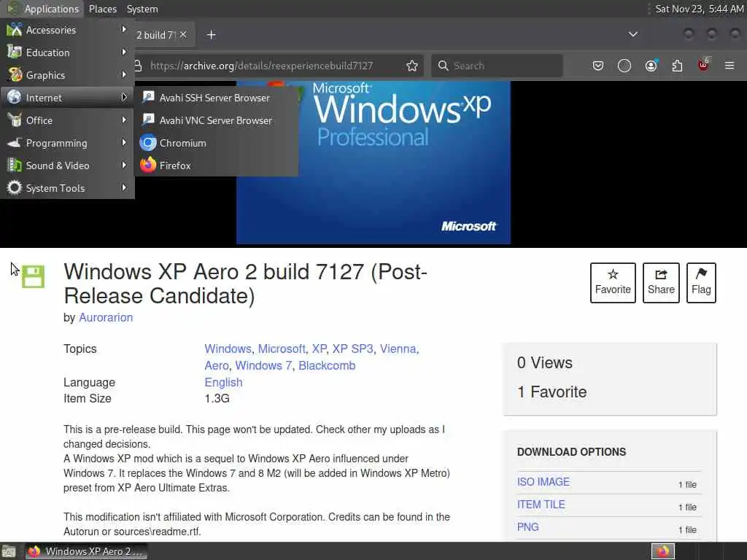The height and width of the screenshot is (560, 747).
Task: Expand the Programming submenu arrow
Action: point(124,142)
